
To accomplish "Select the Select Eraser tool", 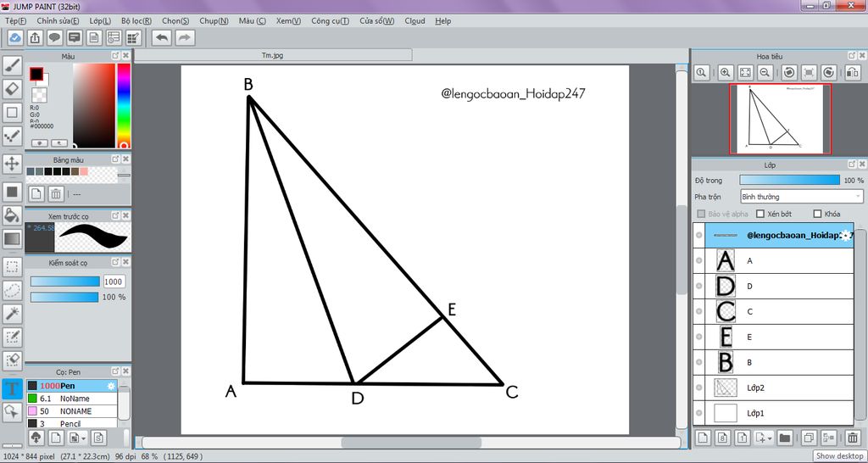I will (12, 360).
